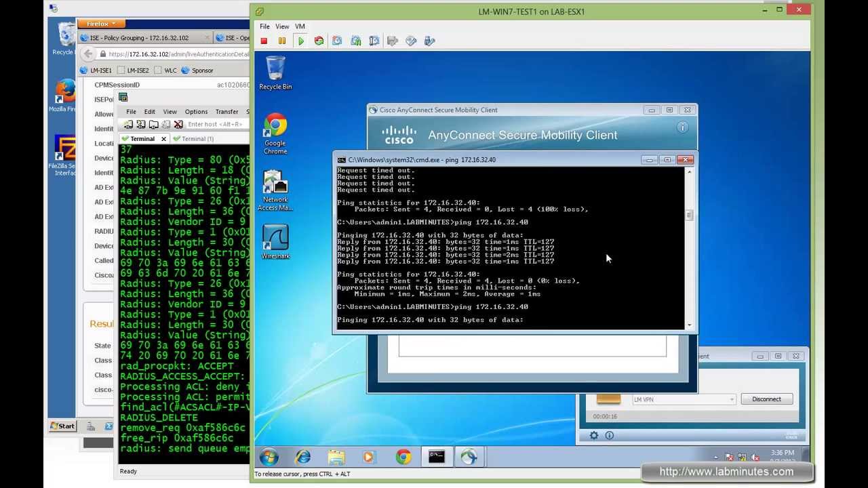Screen dimensions: 868x488
Task: Open the LM-ISE1 bookmark
Action: pyautogui.click(x=96, y=70)
